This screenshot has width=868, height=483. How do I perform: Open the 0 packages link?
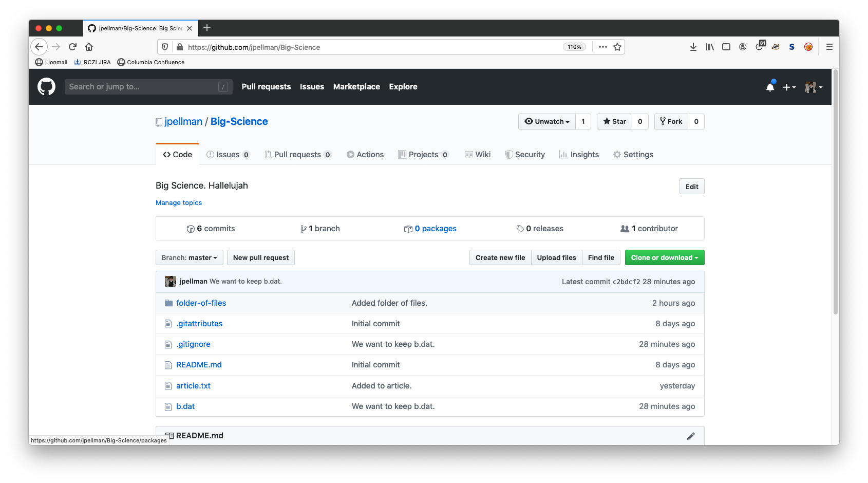[x=430, y=229]
